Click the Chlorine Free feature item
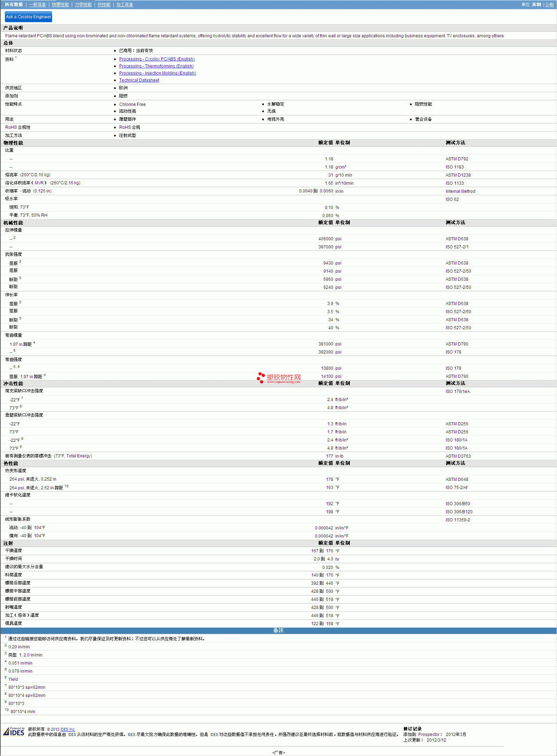 pyautogui.click(x=132, y=104)
